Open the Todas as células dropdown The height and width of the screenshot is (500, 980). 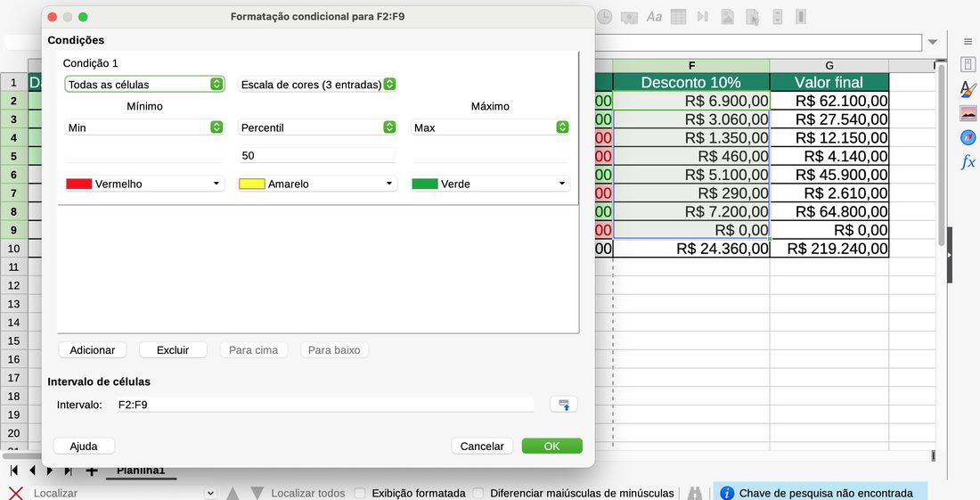coord(144,85)
